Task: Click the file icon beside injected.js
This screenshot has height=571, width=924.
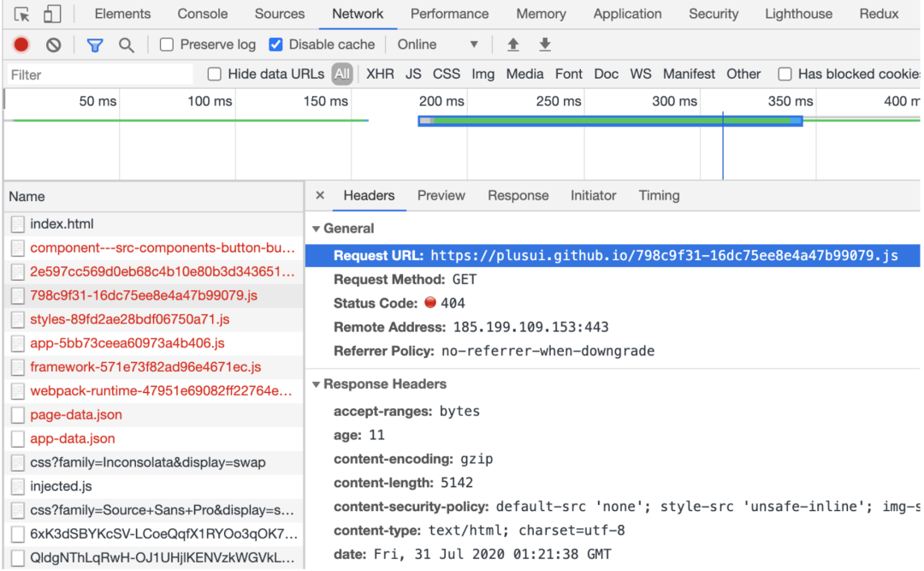Action: coord(18,486)
